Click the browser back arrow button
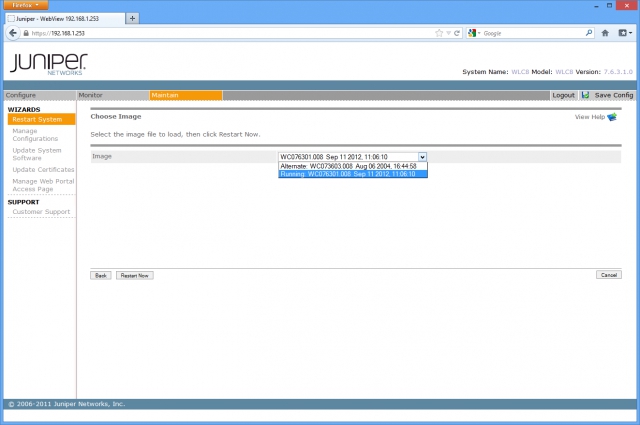 (x=13, y=33)
